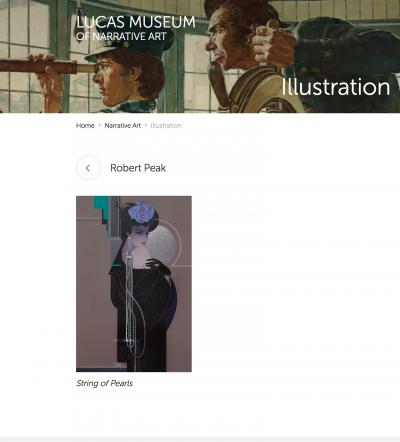
Task: Click the large Illustration page title
Action: pos(335,87)
